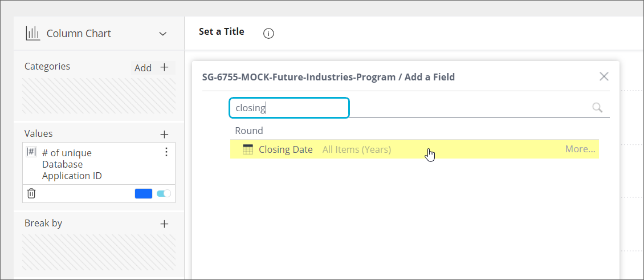
Task: Open More options for Closing Date
Action: click(x=580, y=149)
